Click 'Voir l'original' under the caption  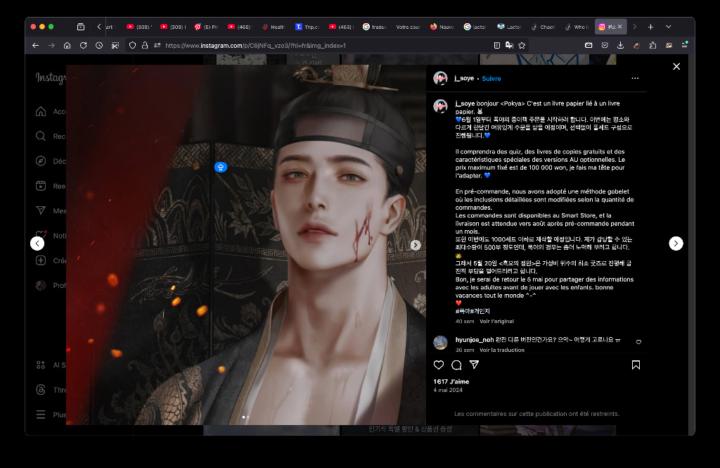[497, 321]
